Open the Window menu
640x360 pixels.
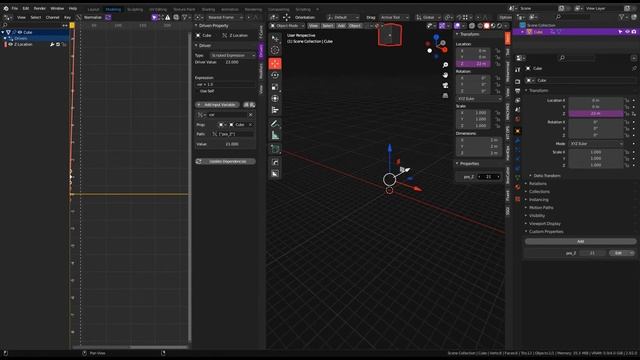pyautogui.click(x=57, y=8)
